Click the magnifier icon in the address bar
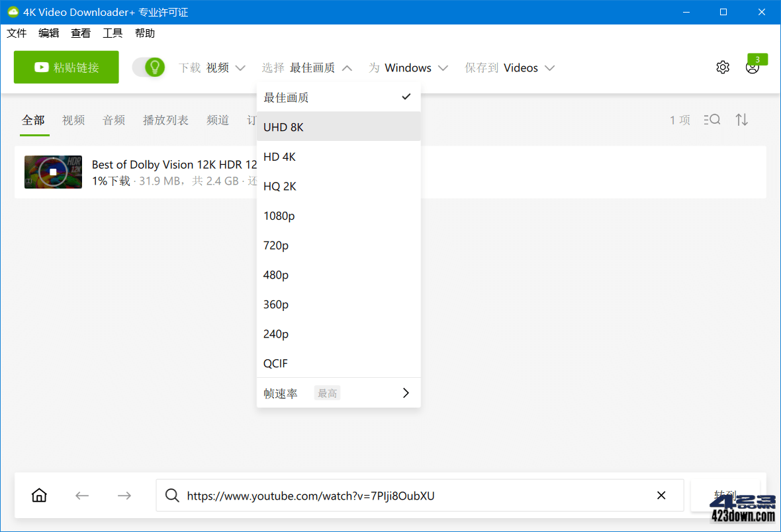The height and width of the screenshot is (532, 781). pyautogui.click(x=172, y=495)
